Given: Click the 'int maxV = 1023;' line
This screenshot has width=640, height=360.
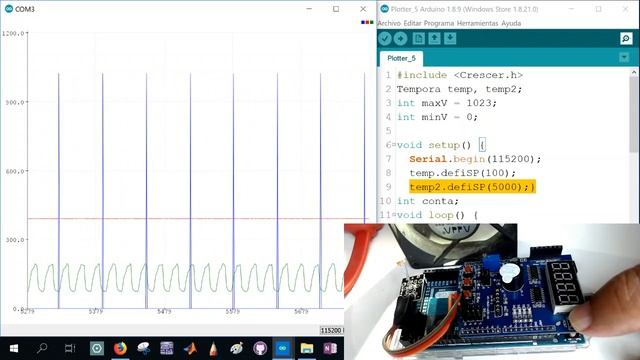Looking at the screenshot, I should pyautogui.click(x=447, y=103).
